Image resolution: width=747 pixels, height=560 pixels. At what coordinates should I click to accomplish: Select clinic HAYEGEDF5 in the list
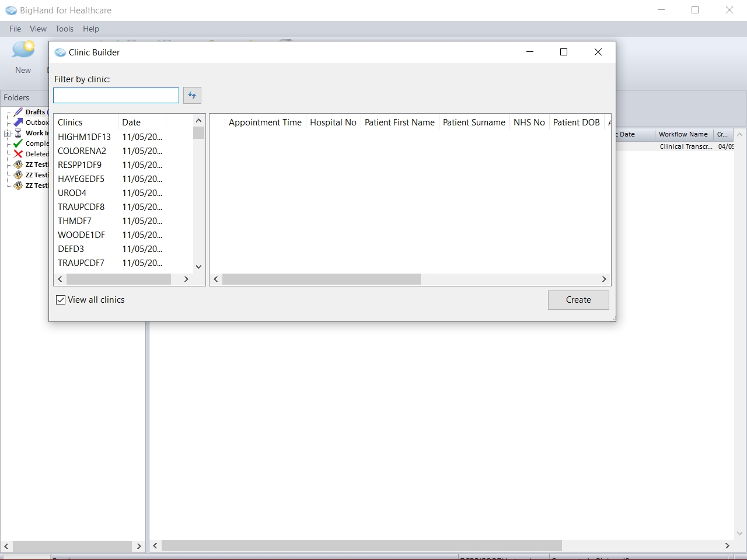81,179
